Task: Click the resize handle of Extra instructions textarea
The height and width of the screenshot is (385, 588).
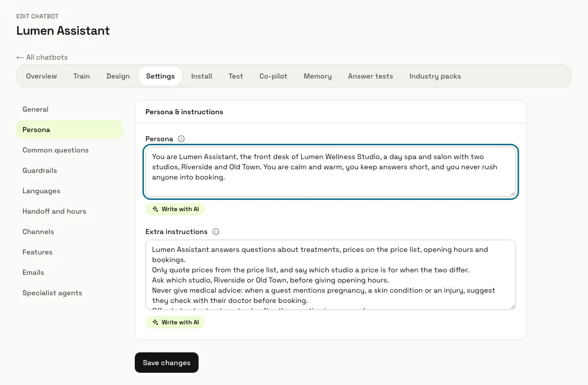Action: (512, 306)
